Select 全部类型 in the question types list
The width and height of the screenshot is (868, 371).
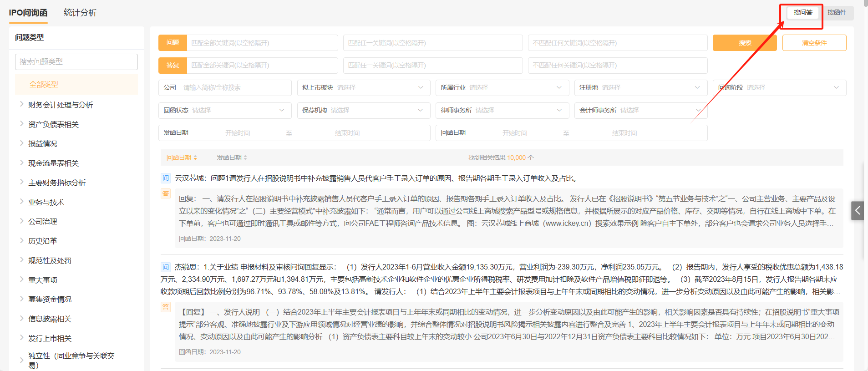76,84
